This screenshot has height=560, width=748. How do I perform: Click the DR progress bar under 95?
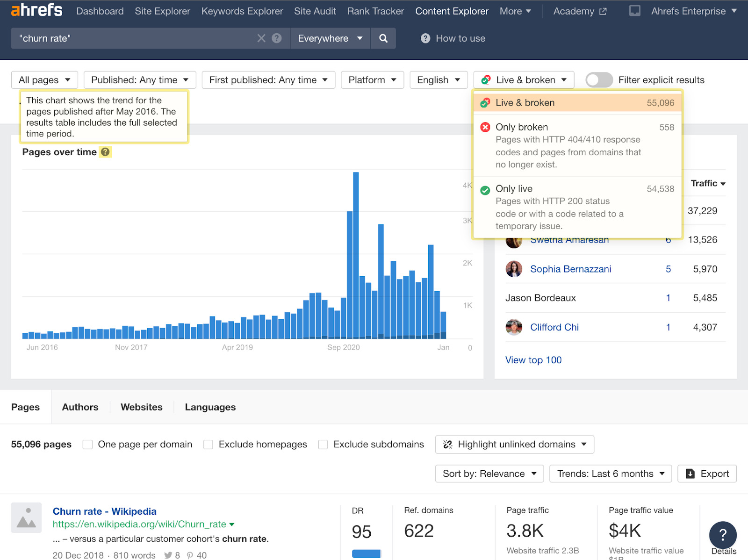[x=366, y=553]
